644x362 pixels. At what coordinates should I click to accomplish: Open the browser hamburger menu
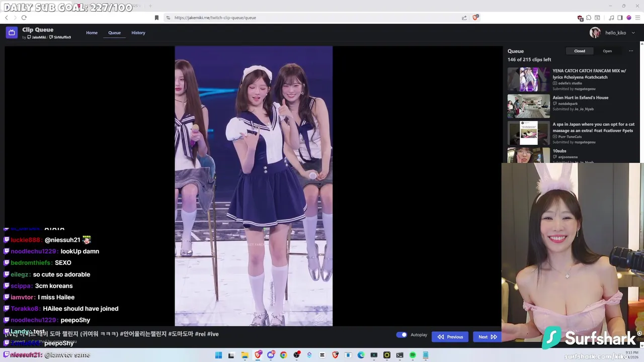tap(637, 18)
